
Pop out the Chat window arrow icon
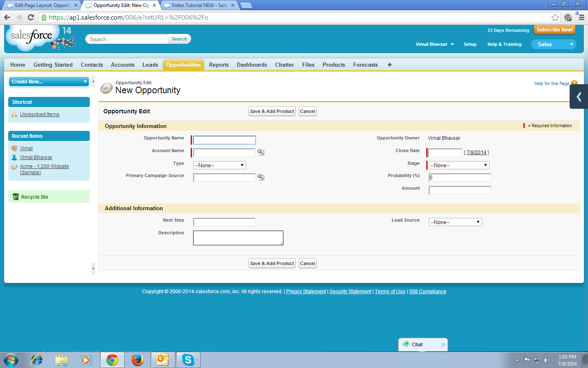click(x=443, y=345)
